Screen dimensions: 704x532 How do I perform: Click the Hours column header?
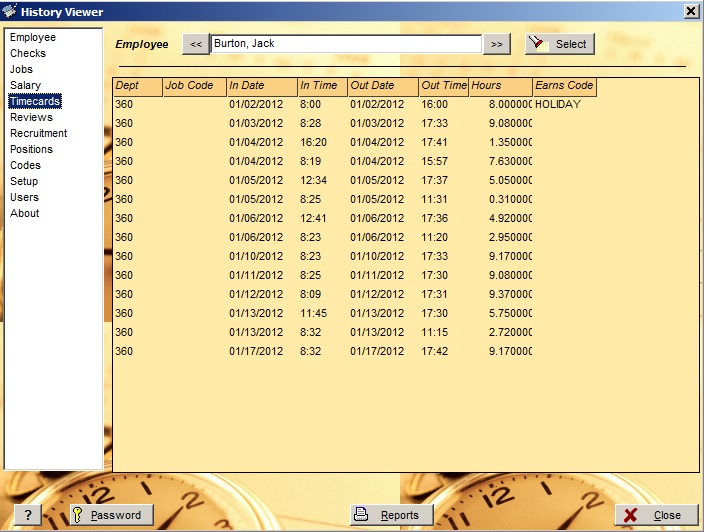(501, 87)
